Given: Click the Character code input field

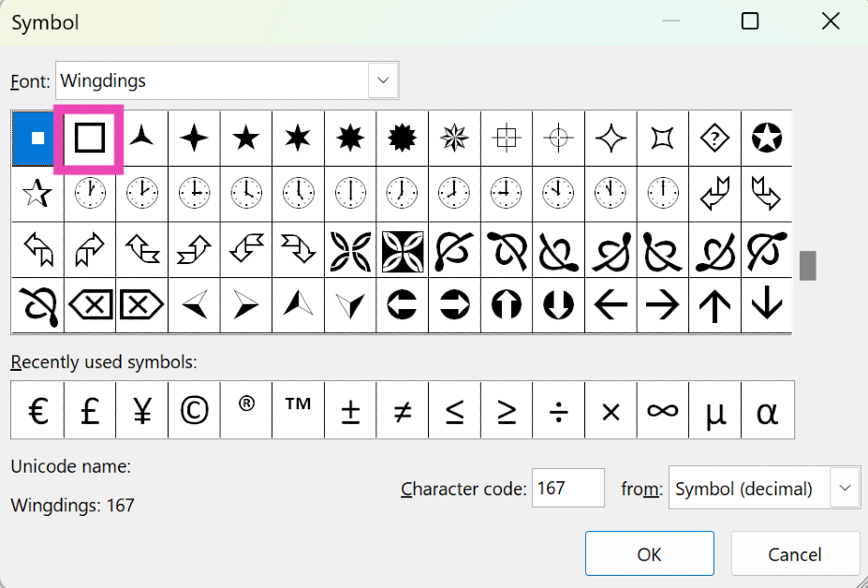Looking at the screenshot, I should point(567,488).
